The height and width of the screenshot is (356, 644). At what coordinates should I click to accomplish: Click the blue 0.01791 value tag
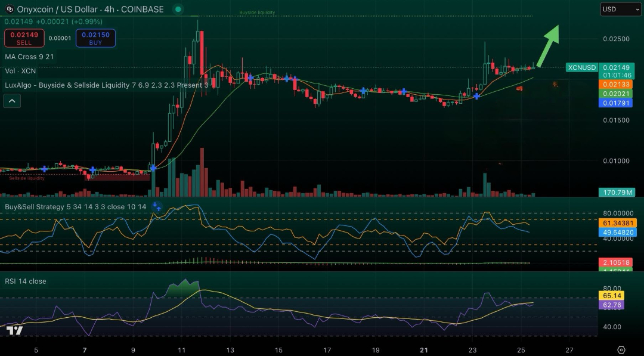[615, 103]
